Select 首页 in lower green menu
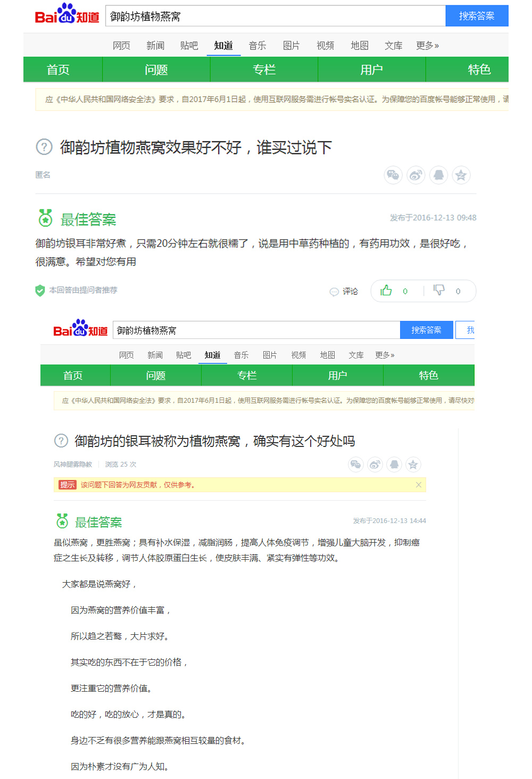 click(73, 375)
